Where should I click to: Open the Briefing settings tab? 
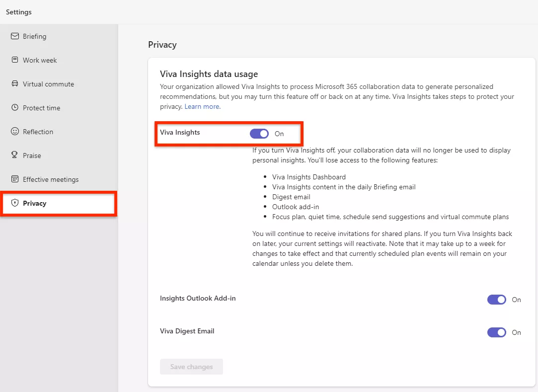click(34, 36)
